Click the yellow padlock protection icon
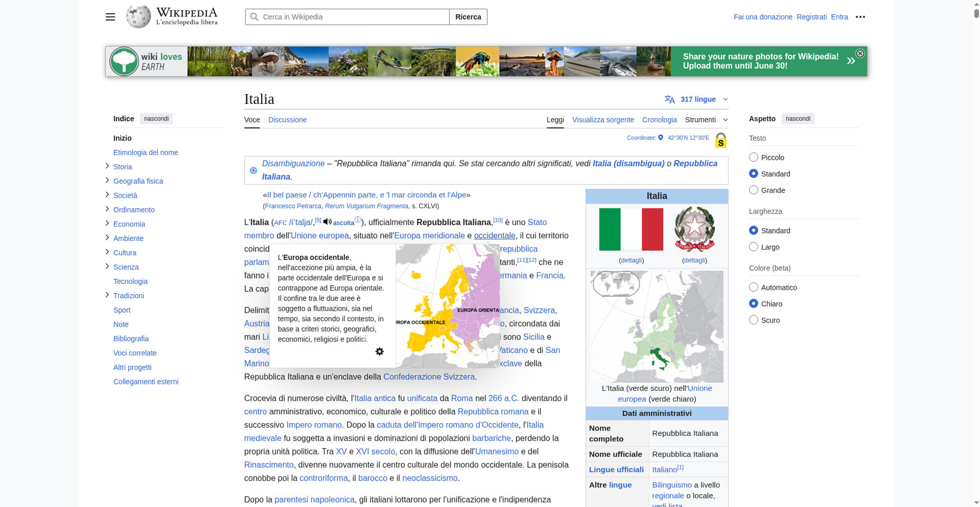 point(720,140)
